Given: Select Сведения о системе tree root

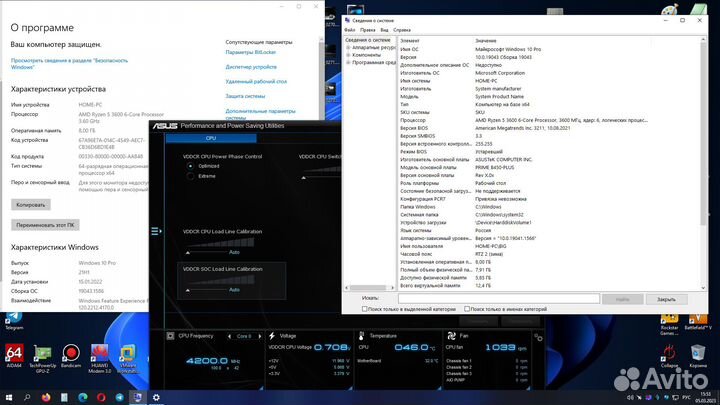Looking at the screenshot, I should click(x=368, y=40).
